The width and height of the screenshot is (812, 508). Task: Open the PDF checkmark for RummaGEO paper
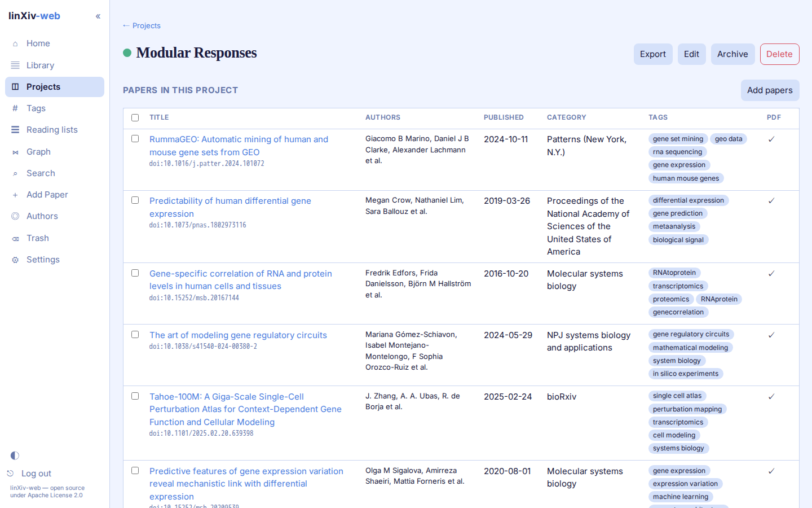click(771, 139)
